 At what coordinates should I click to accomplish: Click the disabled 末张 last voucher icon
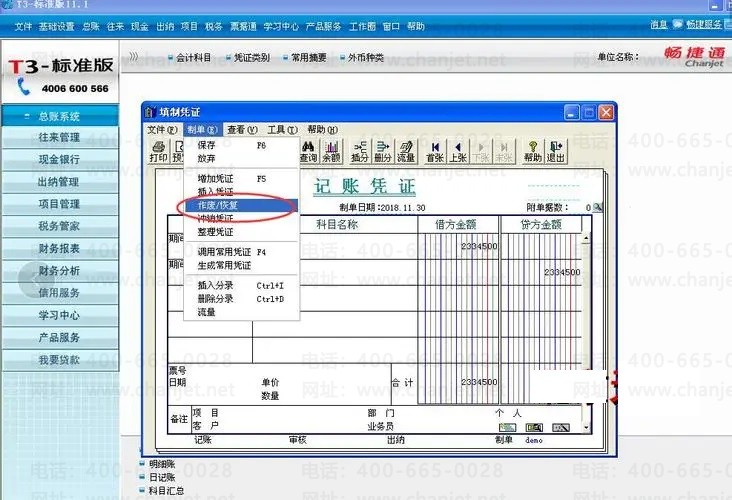tap(504, 151)
